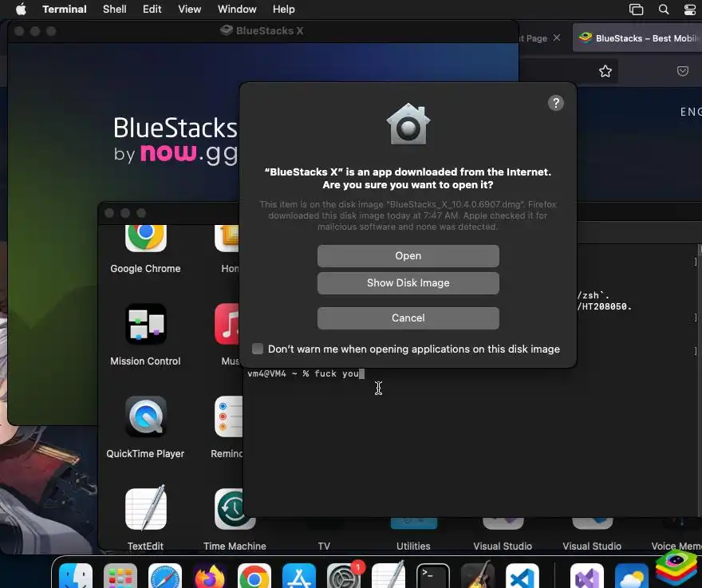Open Visual Studio (purple) from the Dock
702x588 pixels.
coord(587,577)
